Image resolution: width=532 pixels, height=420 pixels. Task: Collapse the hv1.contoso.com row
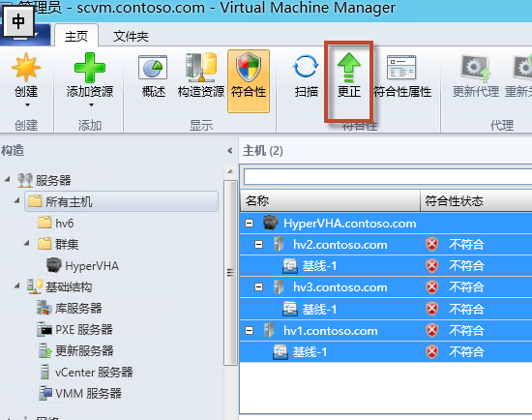tap(249, 330)
